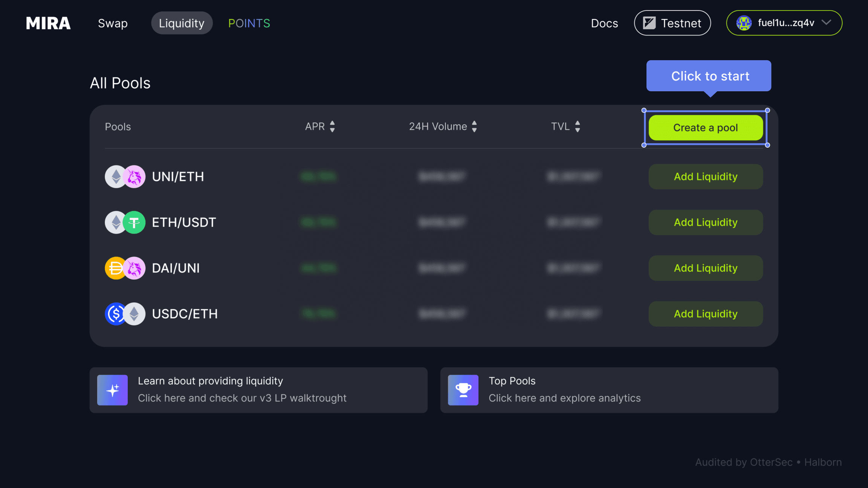This screenshot has height=488, width=868.
Task: Click the Create a pool button
Action: point(705,127)
